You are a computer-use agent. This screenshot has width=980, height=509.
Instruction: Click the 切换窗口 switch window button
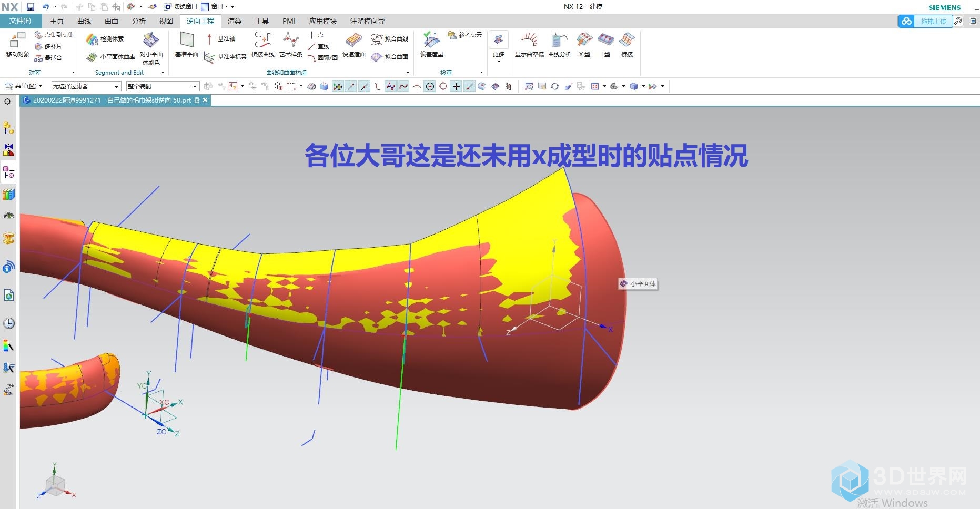pos(180,7)
